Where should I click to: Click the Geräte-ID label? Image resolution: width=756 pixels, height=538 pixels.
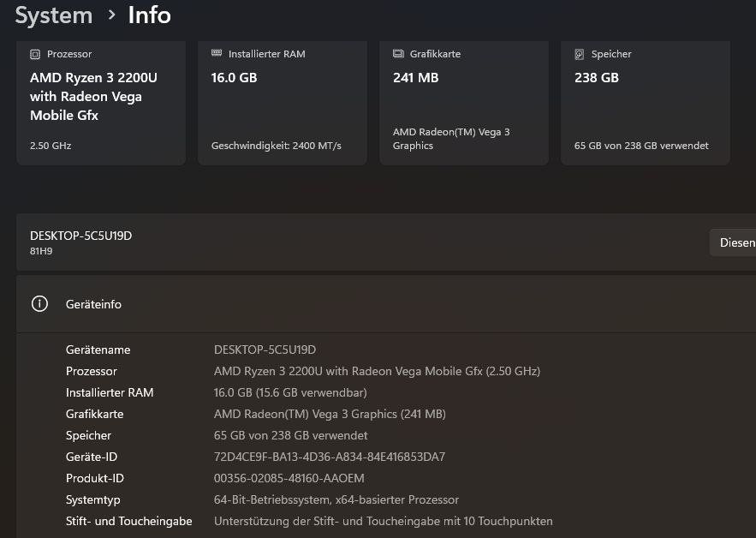point(92,457)
